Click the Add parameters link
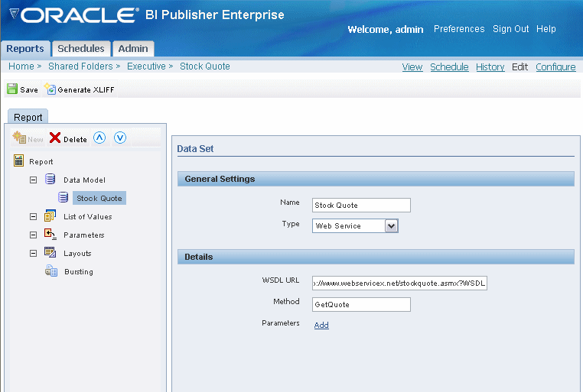 coord(321,326)
